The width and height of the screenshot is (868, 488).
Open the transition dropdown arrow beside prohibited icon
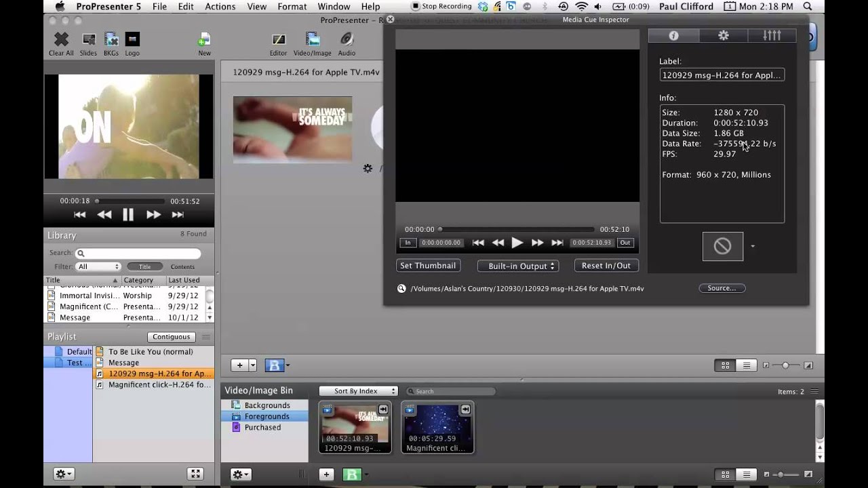pos(752,247)
